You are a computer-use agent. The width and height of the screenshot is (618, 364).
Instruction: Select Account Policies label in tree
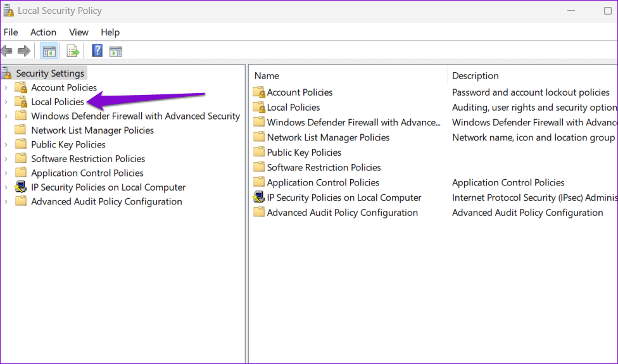coord(64,87)
